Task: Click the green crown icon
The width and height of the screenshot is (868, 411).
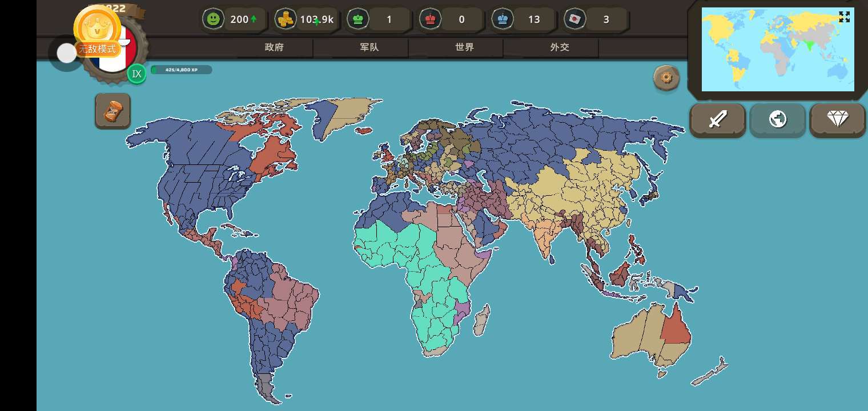Action: 358,19
